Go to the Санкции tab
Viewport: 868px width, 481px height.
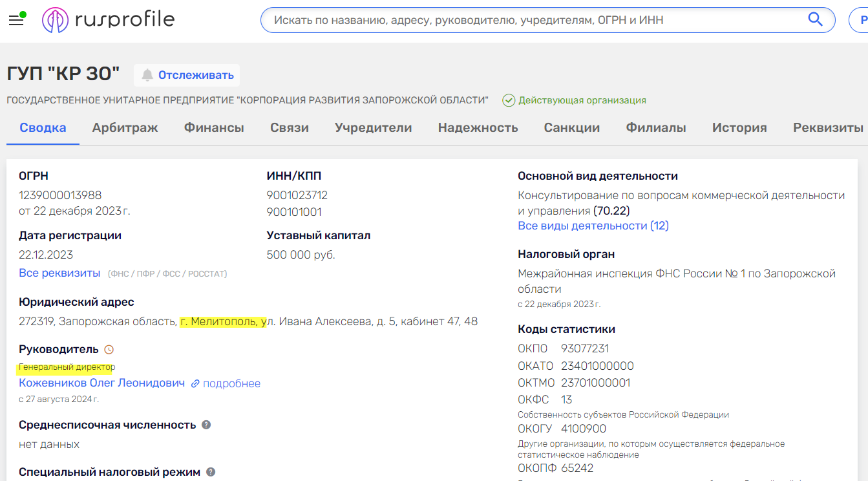(571, 127)
